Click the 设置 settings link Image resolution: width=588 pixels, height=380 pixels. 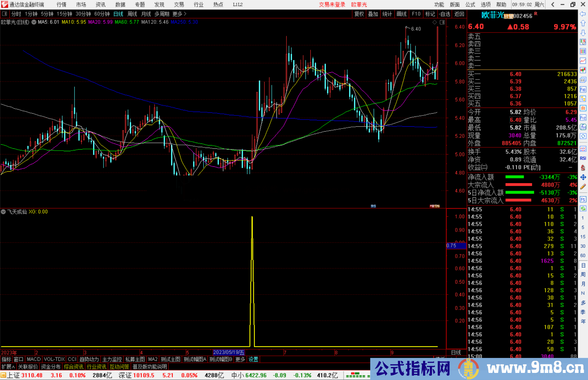253,359
